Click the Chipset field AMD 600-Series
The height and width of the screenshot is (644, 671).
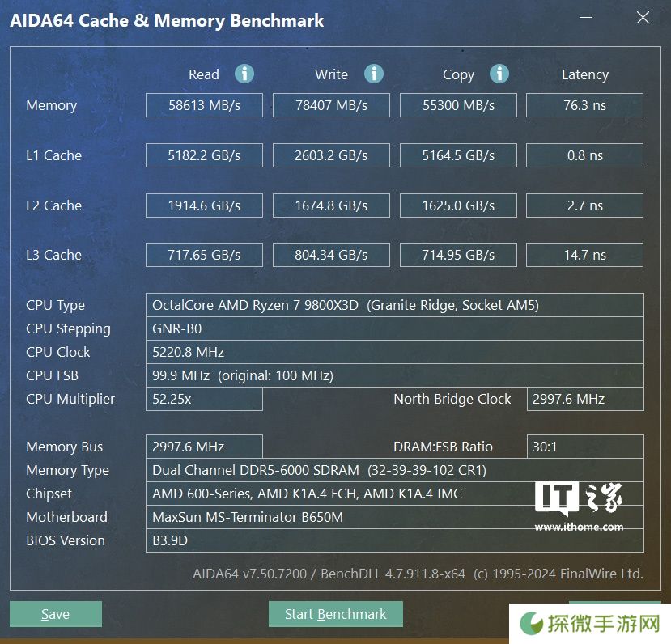(x=394, y=494)
